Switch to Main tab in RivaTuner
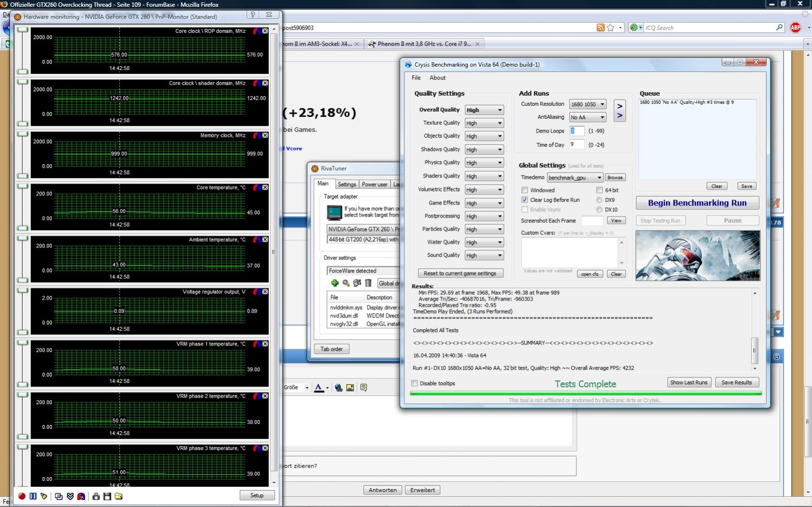This screenshot has height=507, width=812. click(x=323, y=184)
